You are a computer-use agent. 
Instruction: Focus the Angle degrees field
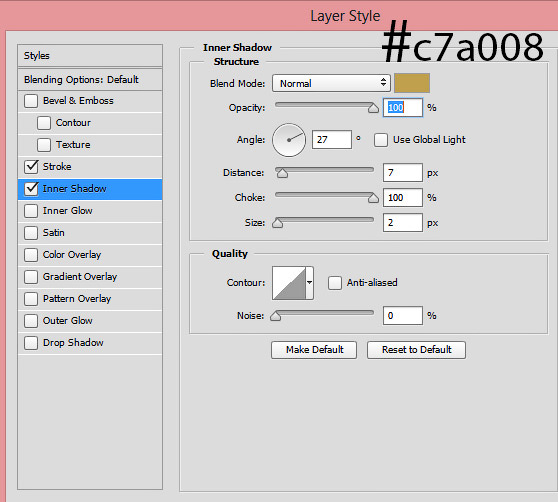click(x=332, y=139)
